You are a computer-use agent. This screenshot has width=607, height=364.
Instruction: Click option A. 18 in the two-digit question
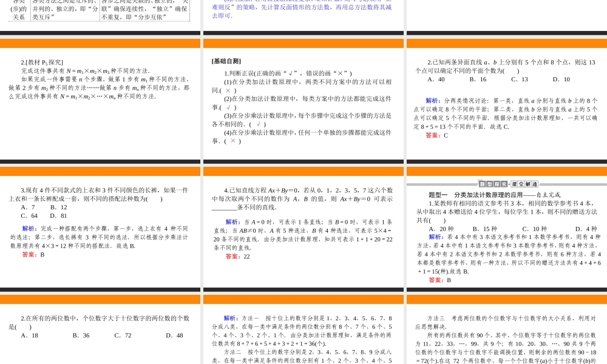[x=30, y=335]
